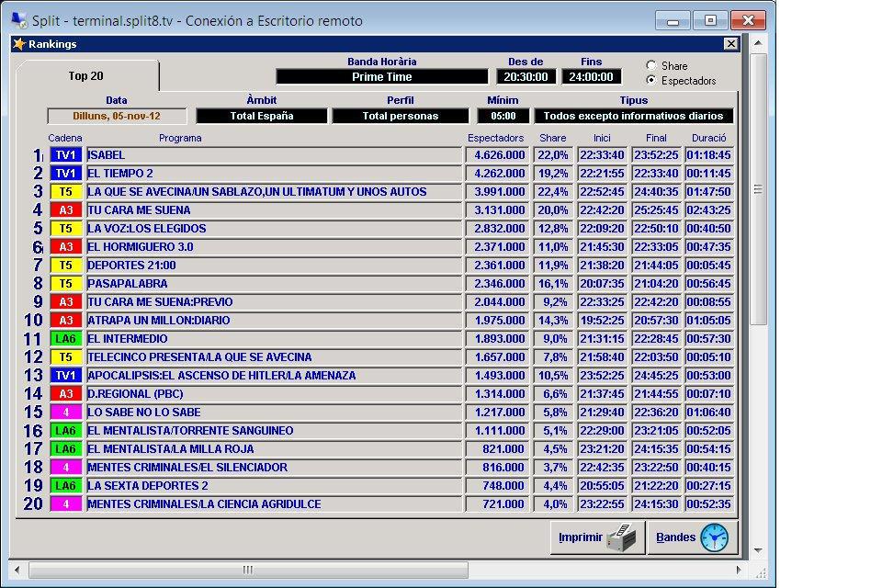Open the Data date selector
Screen dimensions: 882x588
tap(117, 116)
